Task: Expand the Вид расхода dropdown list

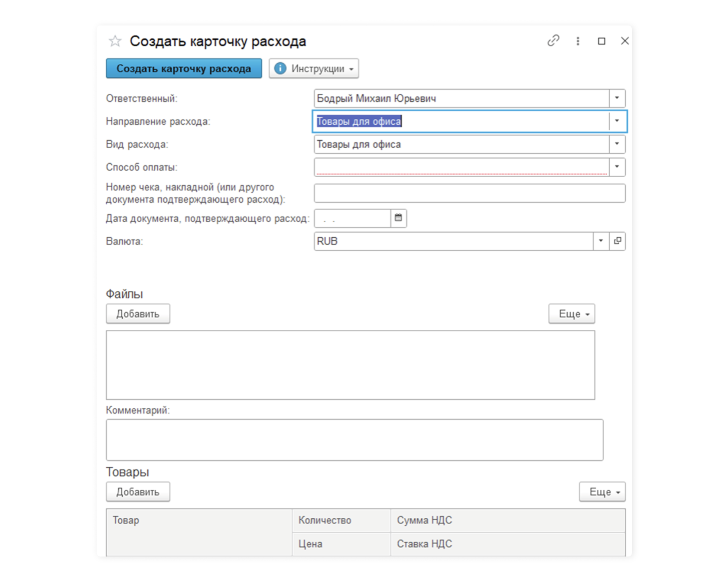Action: [617, 144]
